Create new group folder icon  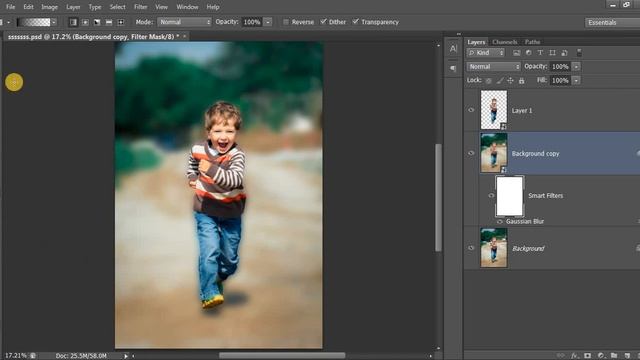614,356
